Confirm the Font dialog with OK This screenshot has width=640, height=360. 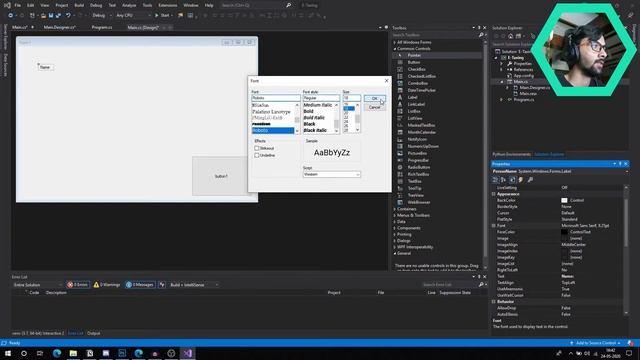tap(374, 98)
